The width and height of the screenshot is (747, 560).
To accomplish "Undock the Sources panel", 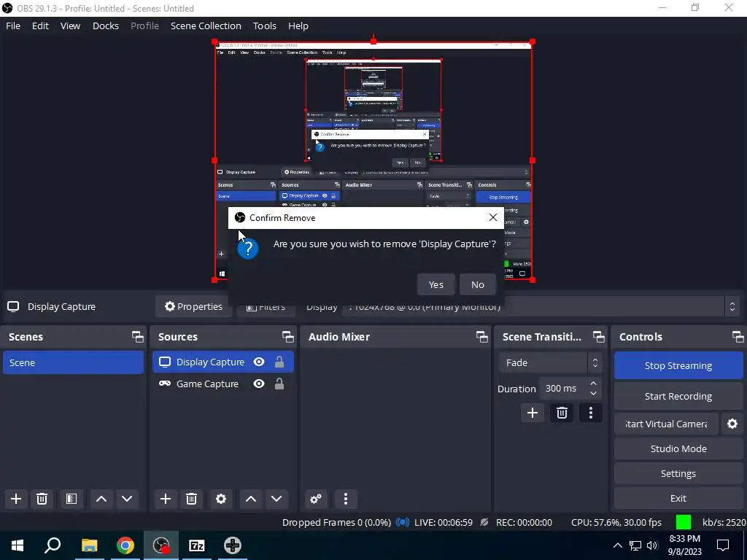I will click(287, 337).
